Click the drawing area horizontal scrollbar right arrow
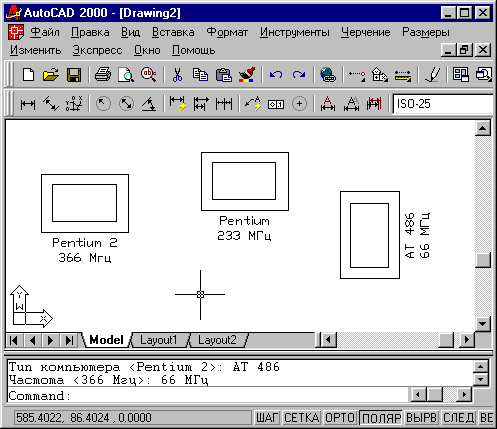This screenshot has height=429, width=497. click(466, 340)
